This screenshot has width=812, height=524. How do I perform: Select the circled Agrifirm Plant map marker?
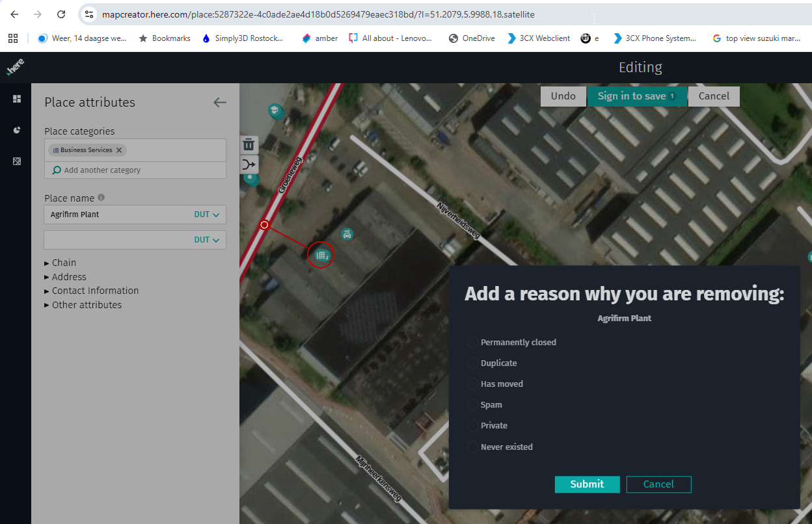(320, 255)
